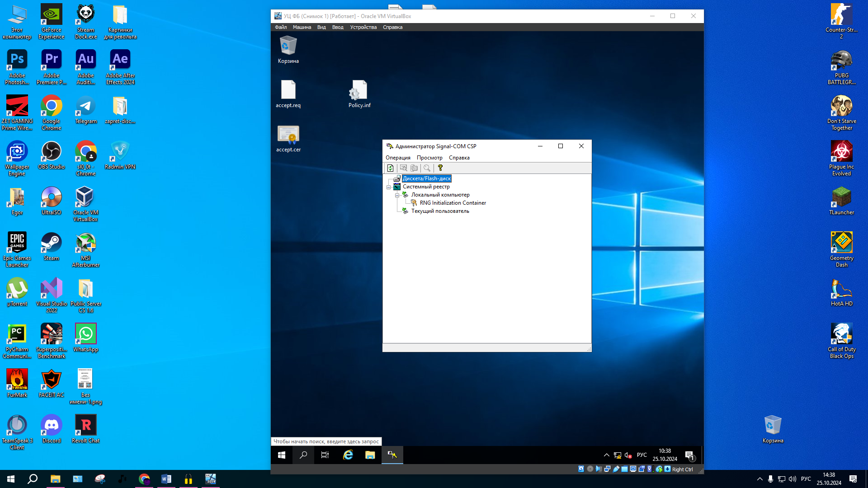Click the host volume tray icon
Viewport: 868px width, 488px height.
tap(793, 479)
